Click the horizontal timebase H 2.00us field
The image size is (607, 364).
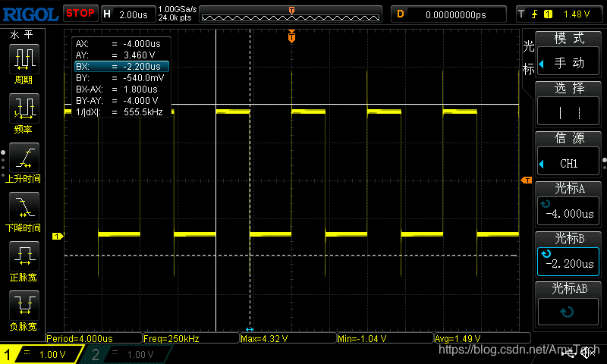point(128,14)
